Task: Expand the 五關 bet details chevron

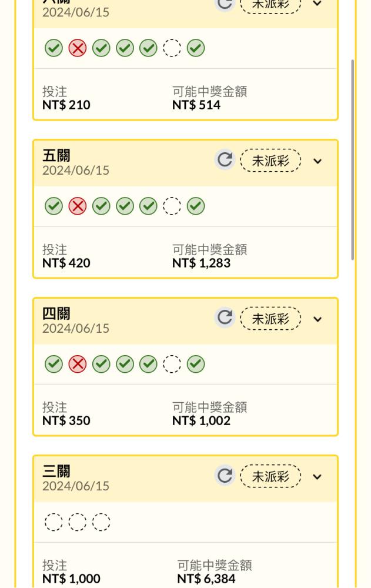Action: pos(317,161)
